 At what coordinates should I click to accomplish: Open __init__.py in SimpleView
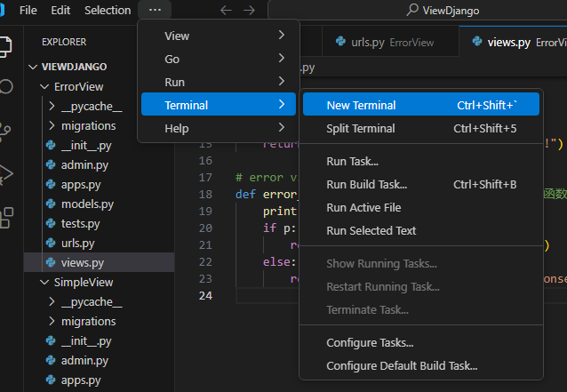coord(99,341)
